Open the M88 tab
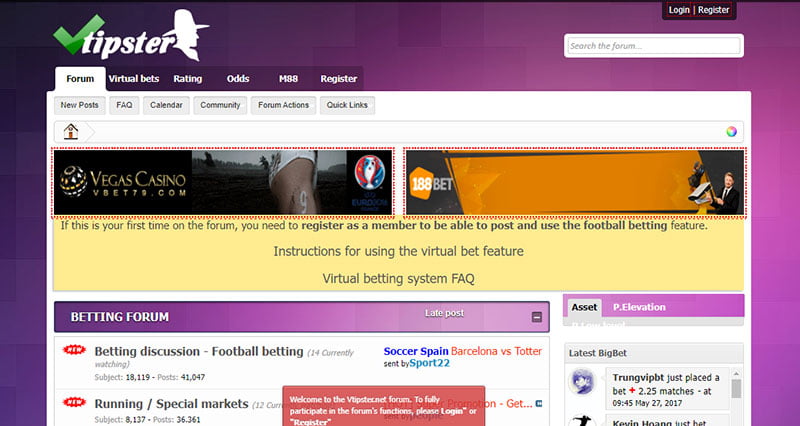The width and height of the screenshot is (800, 426). coord(288,79)
